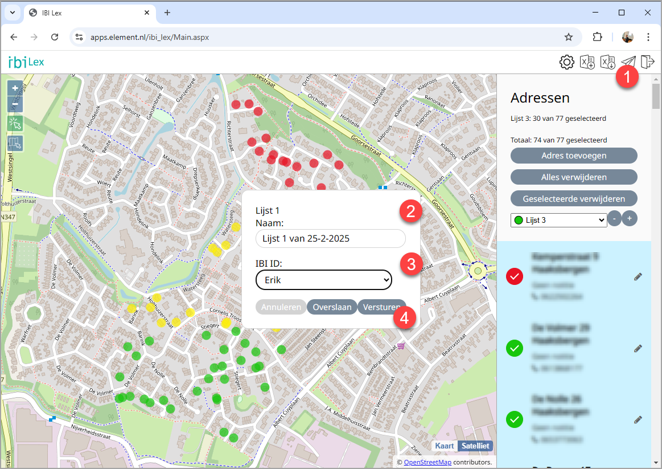Screen dimensions: 662x469
Task: Open the OpenStreetMap attribution link
Action: (x=427, y=462)
